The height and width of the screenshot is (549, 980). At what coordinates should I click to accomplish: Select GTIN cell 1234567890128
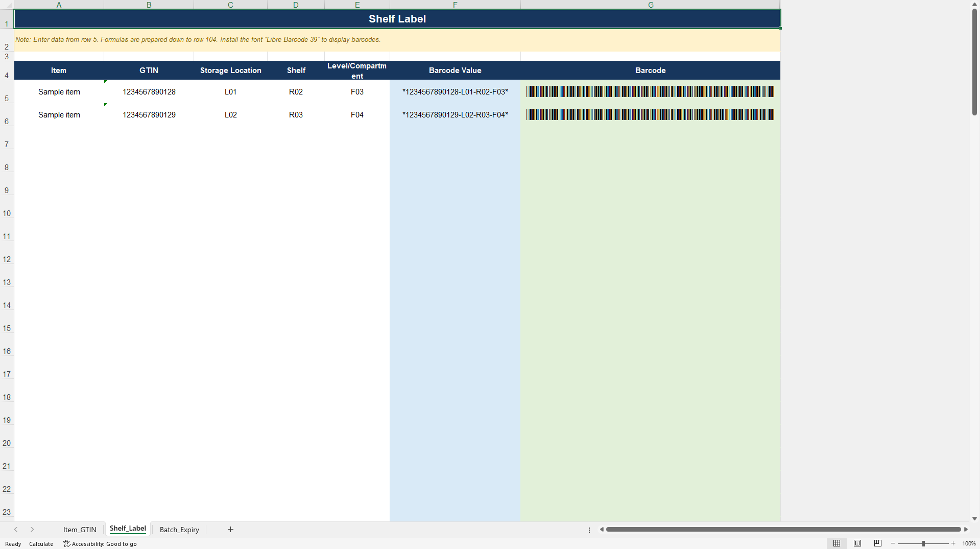click(x=149, y=92)
